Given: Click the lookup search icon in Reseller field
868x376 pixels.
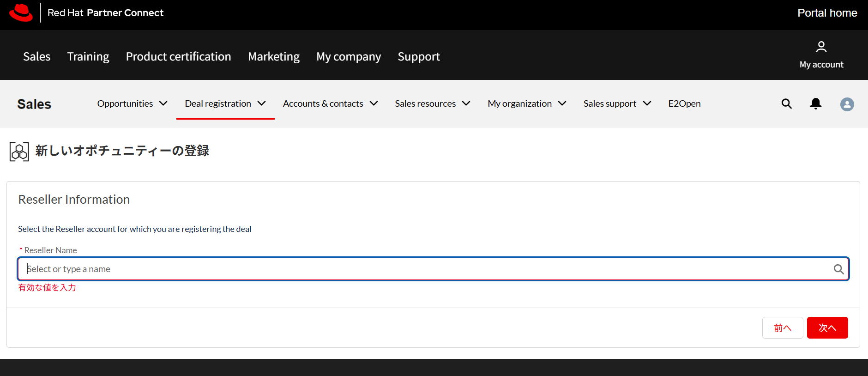Looking at the screenshot, I should point(838,269).
